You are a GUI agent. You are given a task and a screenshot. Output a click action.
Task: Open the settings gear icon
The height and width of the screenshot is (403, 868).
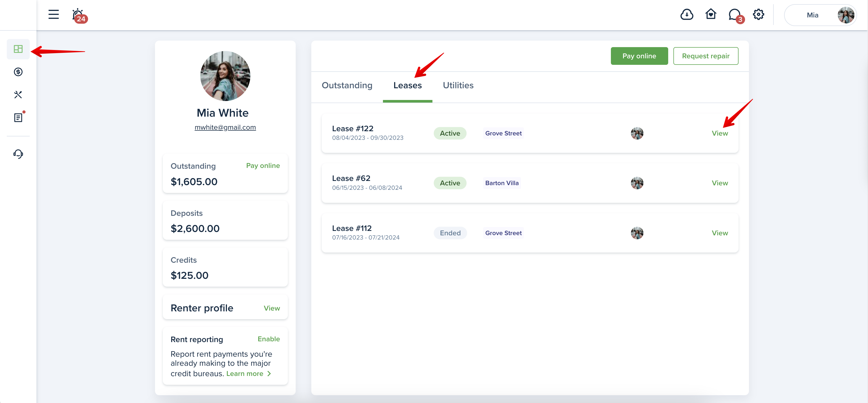759,15
